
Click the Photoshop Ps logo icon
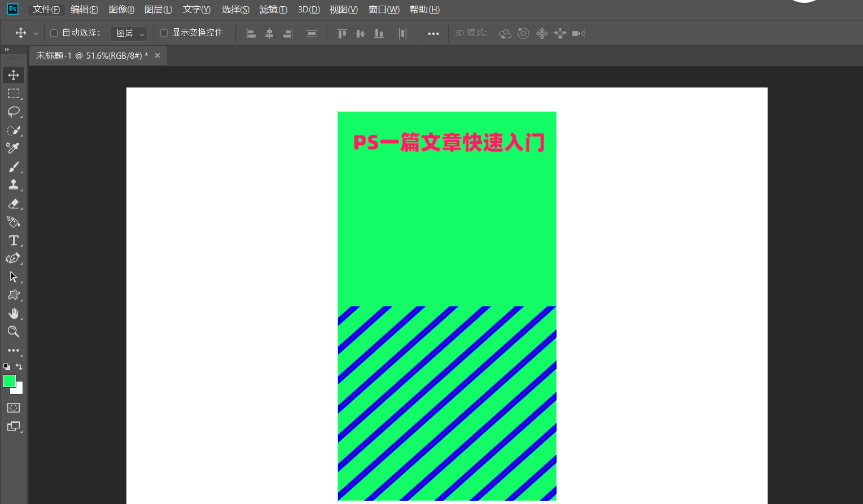[x=12, y=9]
